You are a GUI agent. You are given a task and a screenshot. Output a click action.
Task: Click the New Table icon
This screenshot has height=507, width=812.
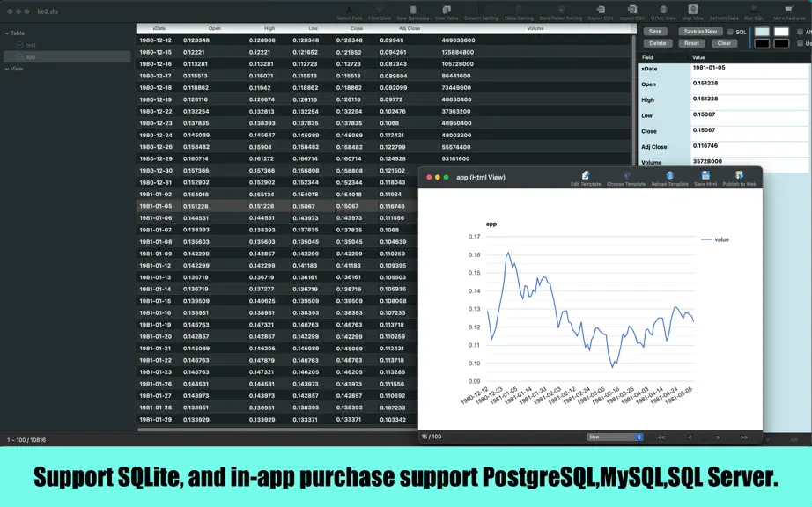(x=447, y=10)
